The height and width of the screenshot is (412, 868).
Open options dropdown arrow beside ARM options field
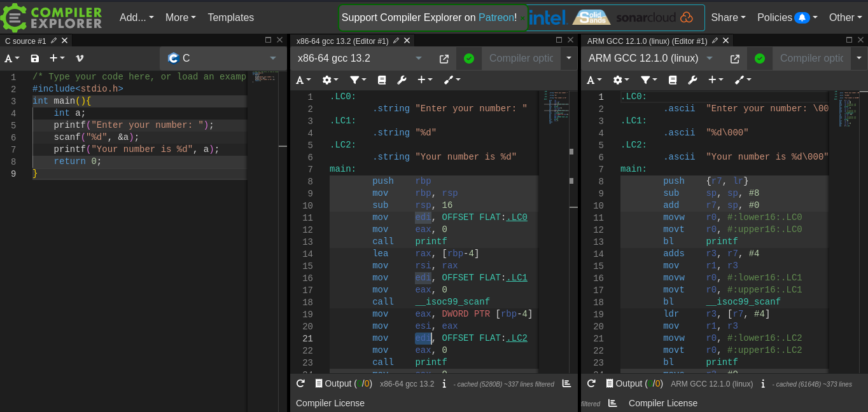pyautogui.click(x=859, y=58)
